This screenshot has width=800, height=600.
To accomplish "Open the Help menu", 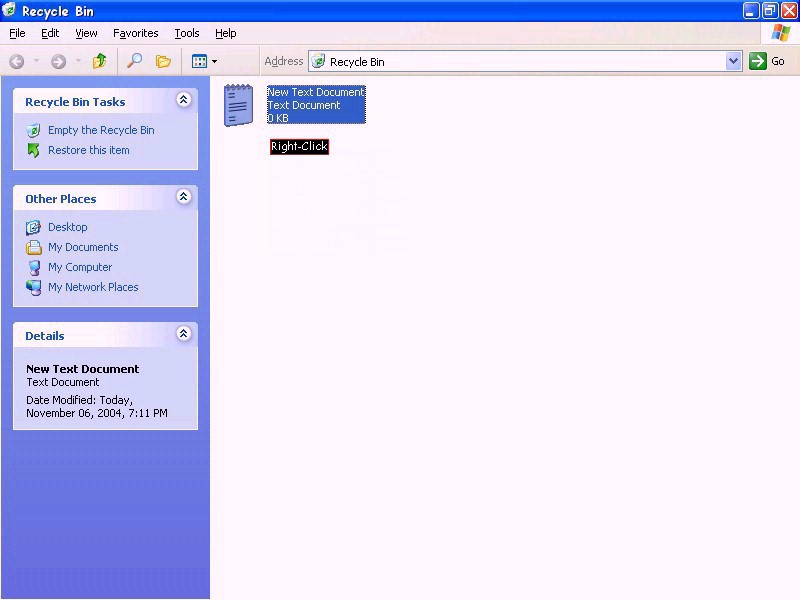I will (226, 33).
